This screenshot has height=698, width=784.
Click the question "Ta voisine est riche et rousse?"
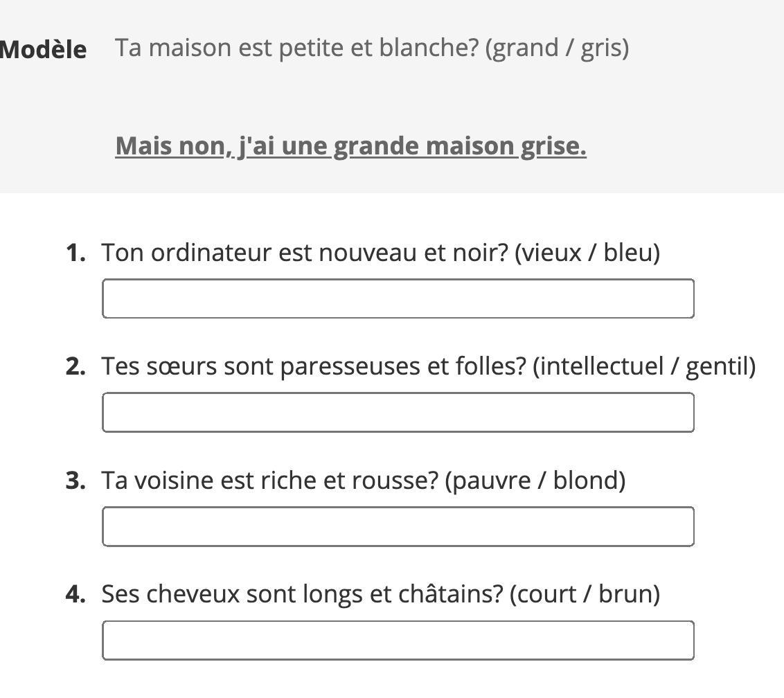269,481
